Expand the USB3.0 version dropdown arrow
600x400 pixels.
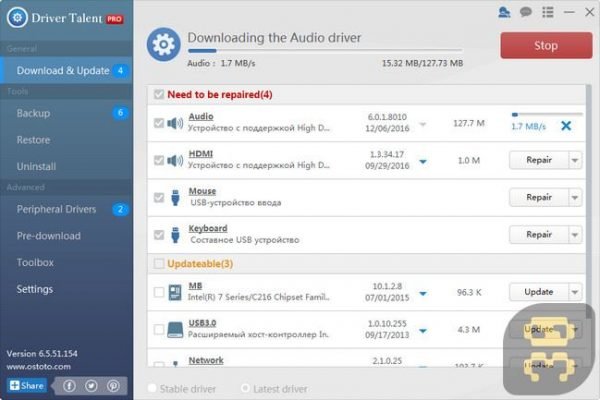click(x=423, y=331)
